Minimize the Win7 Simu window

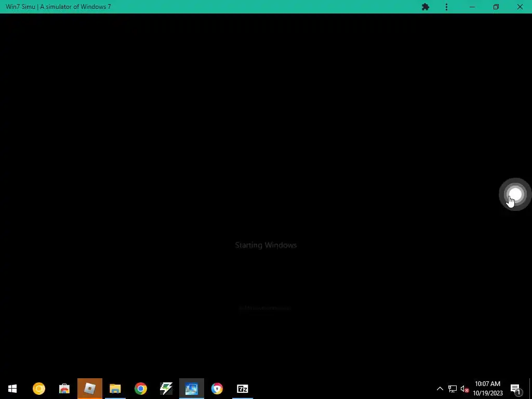pos(472,7)
